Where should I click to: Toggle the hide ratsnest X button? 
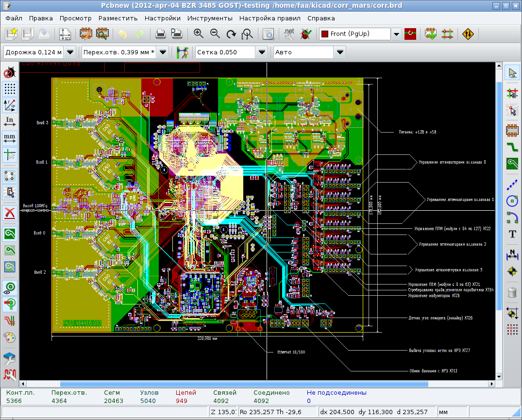[10, 213]
